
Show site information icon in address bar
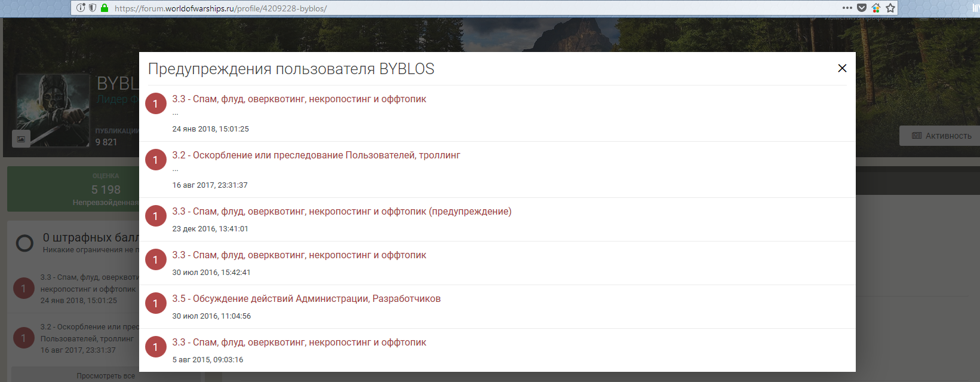[x=81, y=8]
